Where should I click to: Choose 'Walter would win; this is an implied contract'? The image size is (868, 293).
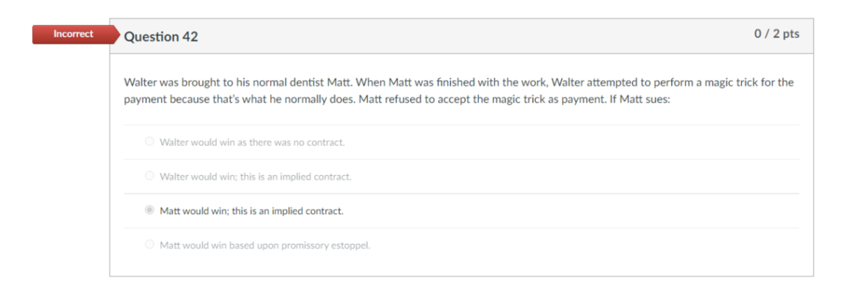click(150, 176)
